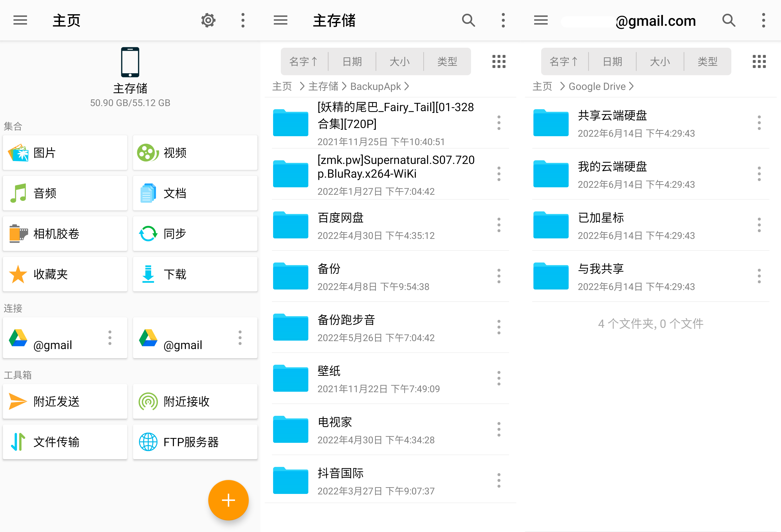
Task: Toggle grid view in Google Drive panel
Action: coord(759,61)
